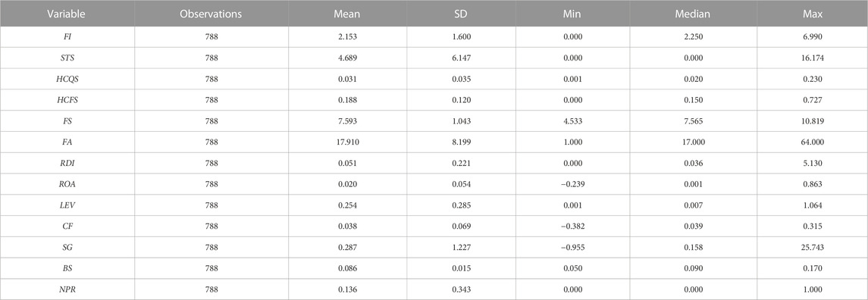Viewport: 868px width, 300px height.
Task: Select the Median column header
Action: pos(682,14)
